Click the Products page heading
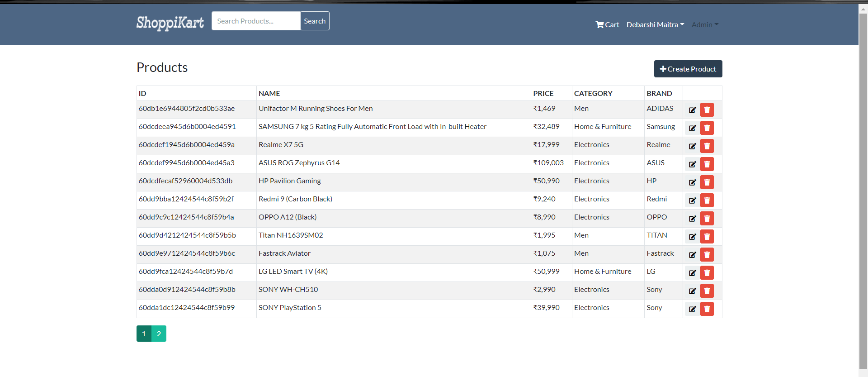This screenshot has width=868, height=377. point(162,67)
